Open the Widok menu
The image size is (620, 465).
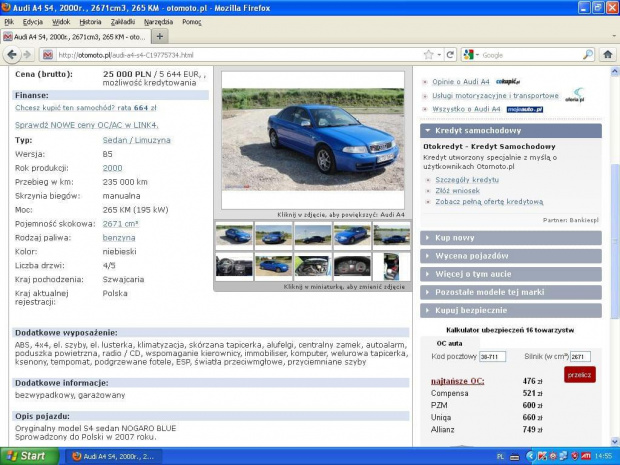coord(61,22)
